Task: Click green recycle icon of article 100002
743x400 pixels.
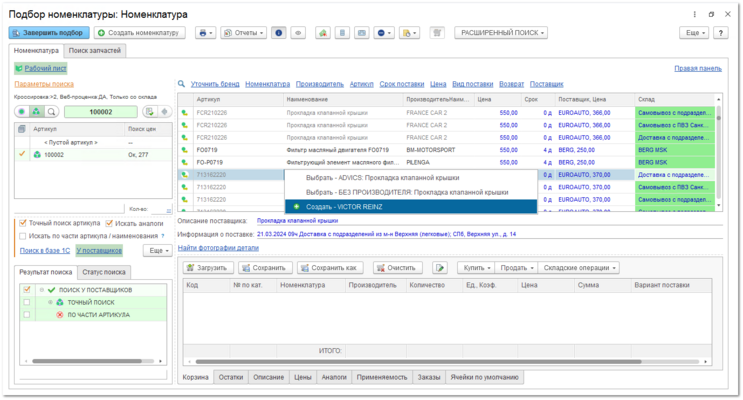Action: (x=37, y=155)
